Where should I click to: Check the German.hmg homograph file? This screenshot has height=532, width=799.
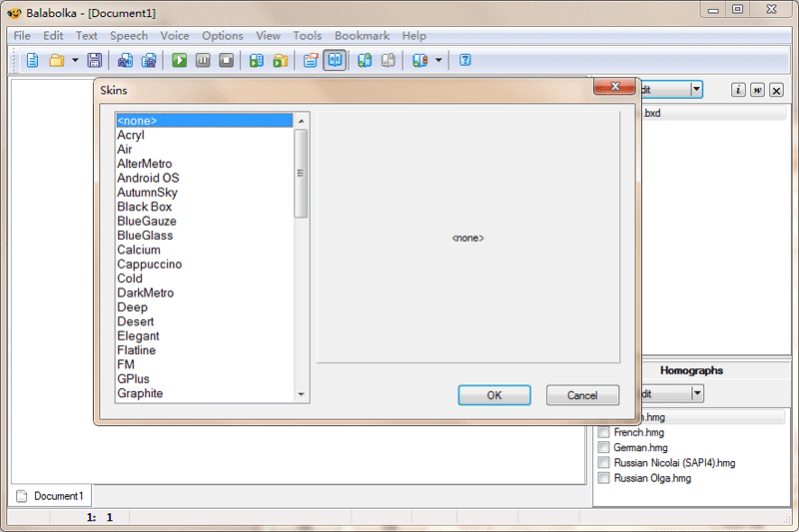[604, 447]
